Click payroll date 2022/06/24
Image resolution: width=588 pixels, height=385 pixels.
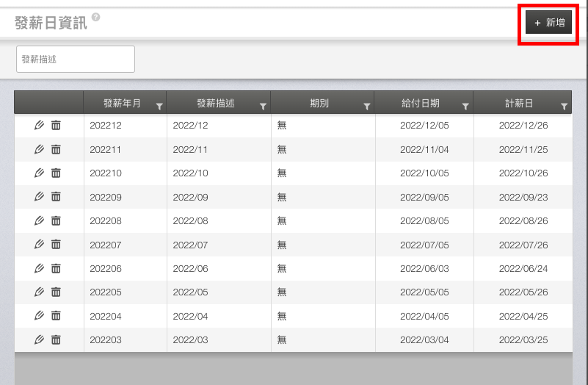[523, 269]
